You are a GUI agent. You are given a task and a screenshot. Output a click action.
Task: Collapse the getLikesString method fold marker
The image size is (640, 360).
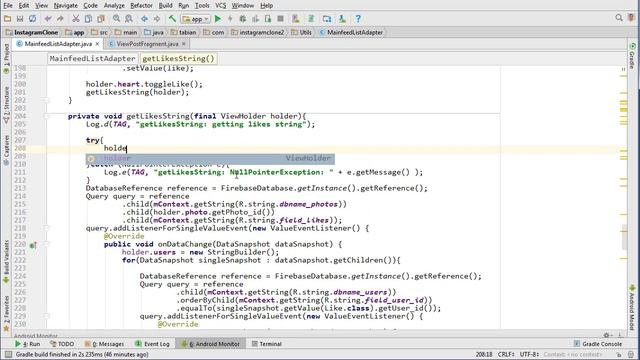pos(47,116)
